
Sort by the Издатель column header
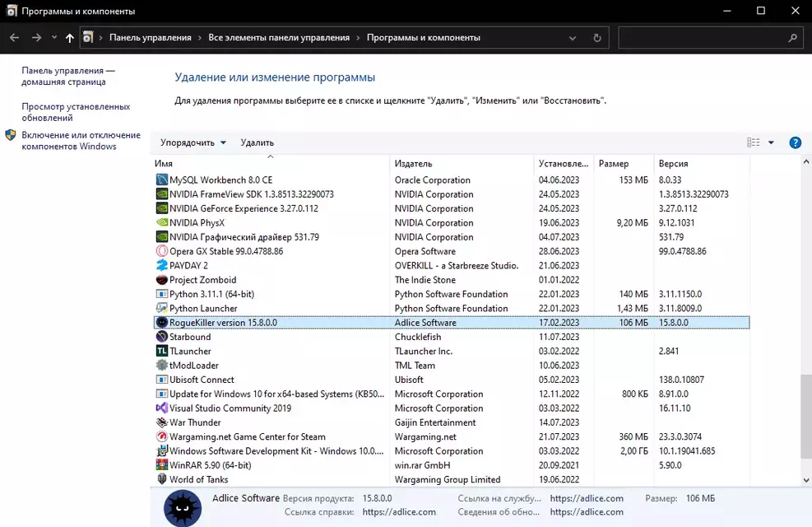[462, 163]
